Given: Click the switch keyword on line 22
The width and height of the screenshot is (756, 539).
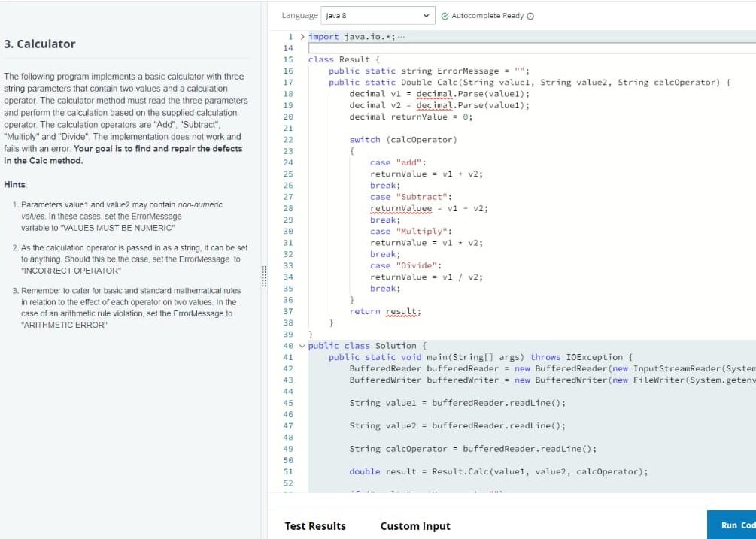Looking at the screenshot, I should tap(365, 140).
